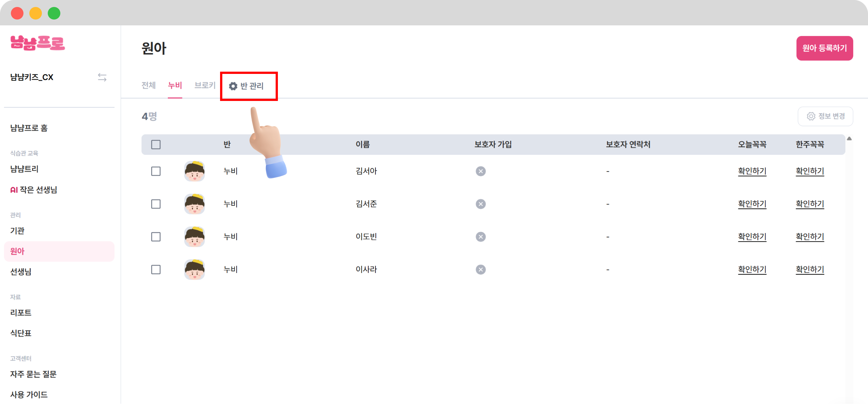
Task: Click the 냠냠프로 logo
Action: [37, 43]
